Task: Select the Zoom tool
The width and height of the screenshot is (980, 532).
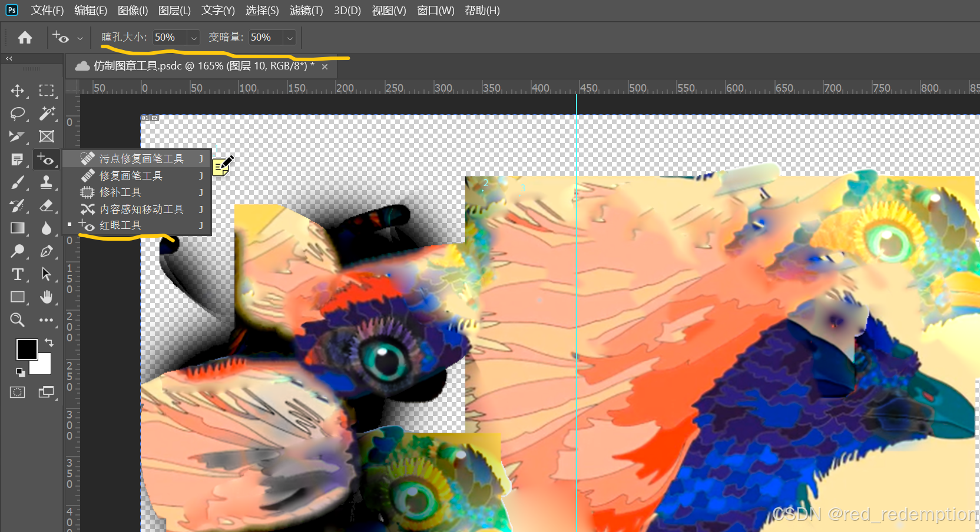Action: 18,320
